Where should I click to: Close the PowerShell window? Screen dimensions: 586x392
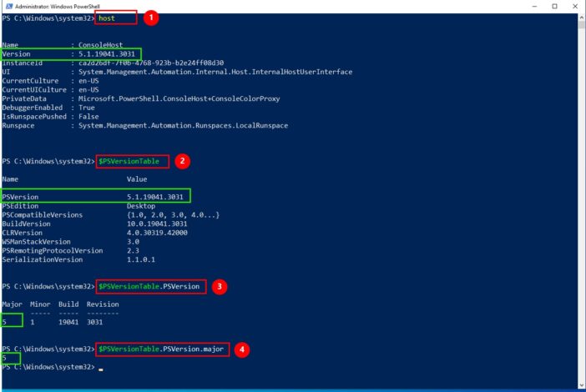(x=575, y=6)
